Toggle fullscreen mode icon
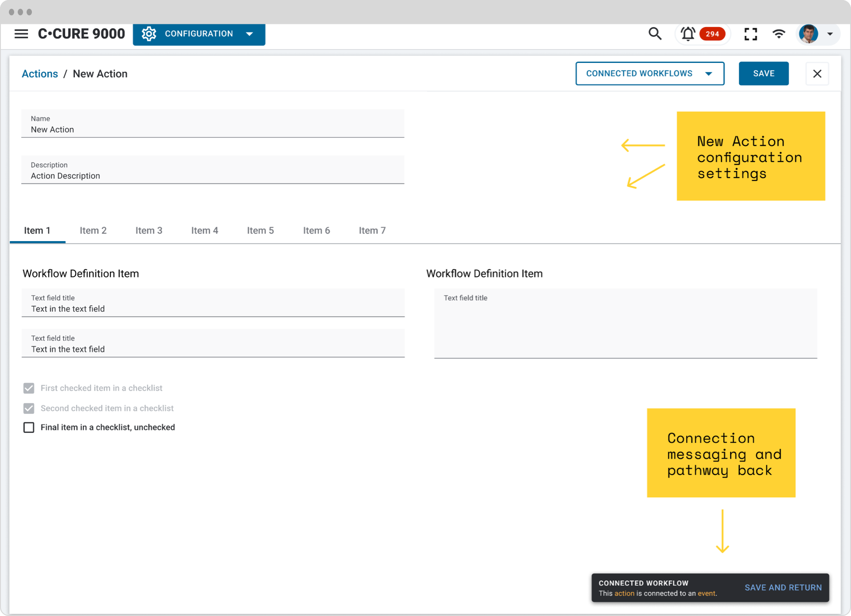Screen dimensions: 851x616 pyautogui.click(x=750, y=34)
